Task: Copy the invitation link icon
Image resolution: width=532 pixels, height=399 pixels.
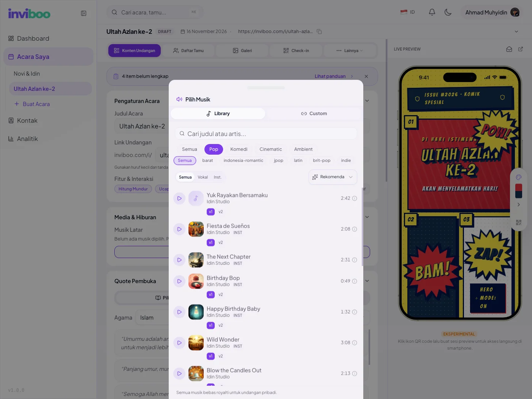Action: tap(319, 32)
